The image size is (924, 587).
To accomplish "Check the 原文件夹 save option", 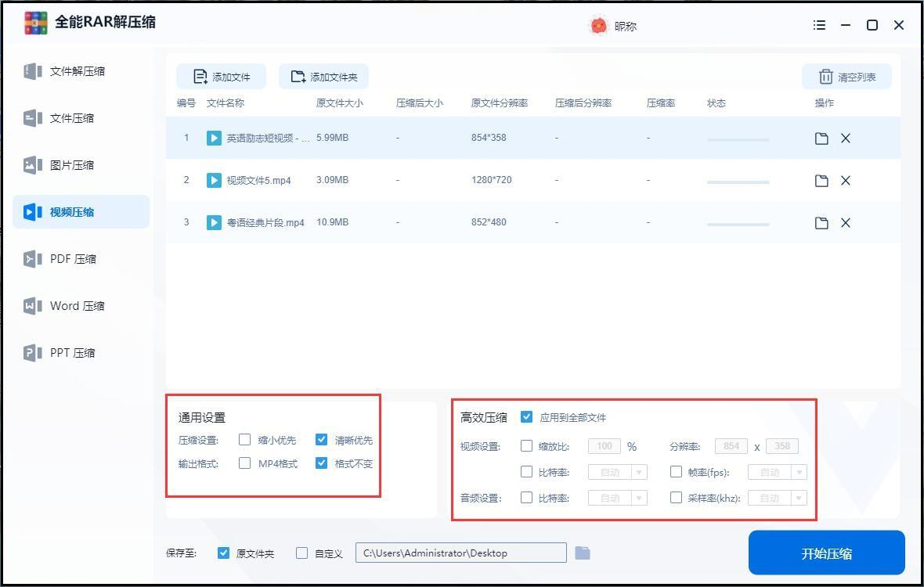I will coord(223,553).
